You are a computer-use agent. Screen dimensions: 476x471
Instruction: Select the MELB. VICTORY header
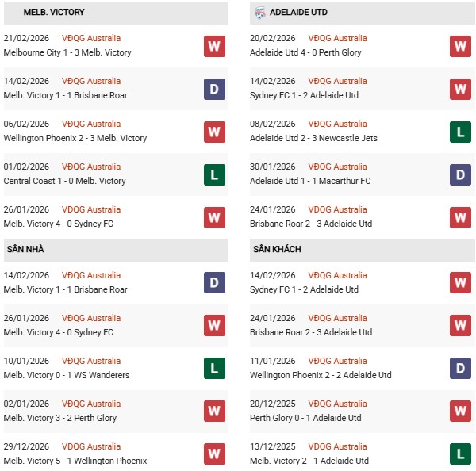54,13
